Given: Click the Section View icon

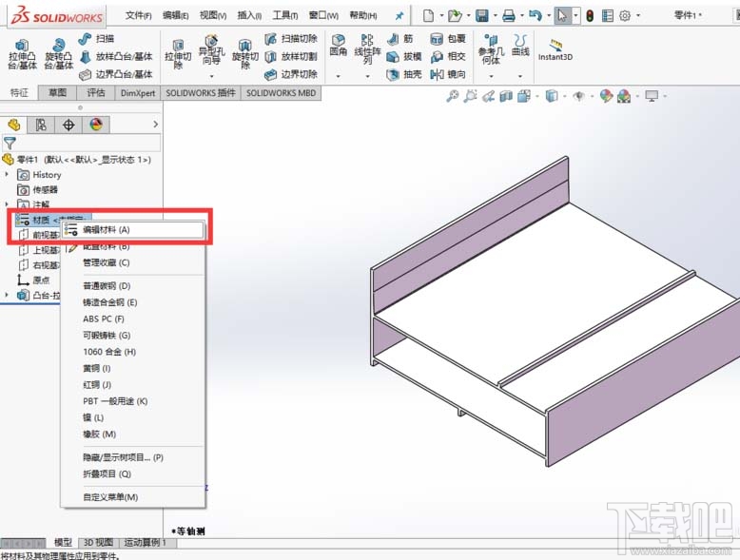Looking at the screenshot, I should [x=506, y=96].
